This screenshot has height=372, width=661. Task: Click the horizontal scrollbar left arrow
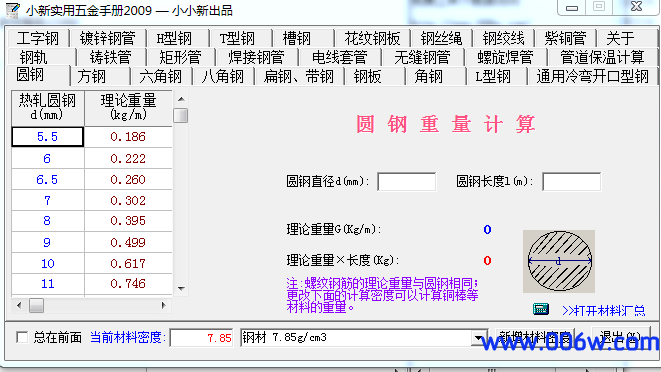[19, 305]
